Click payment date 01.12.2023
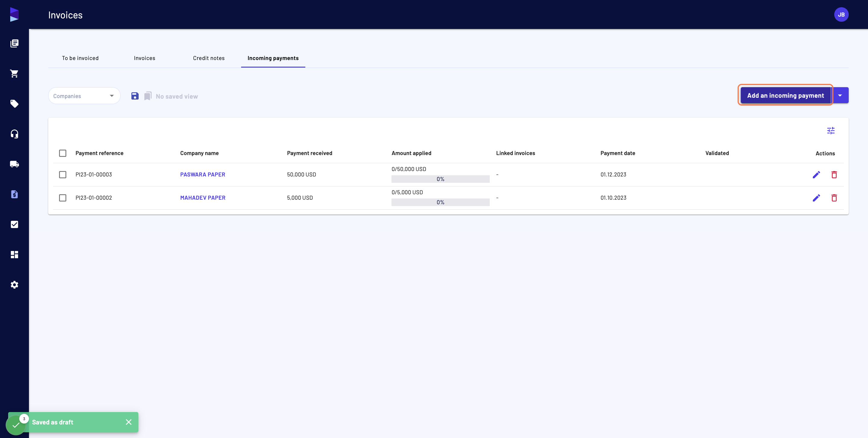This screenshot has width=868, height=438. point(613,175)
